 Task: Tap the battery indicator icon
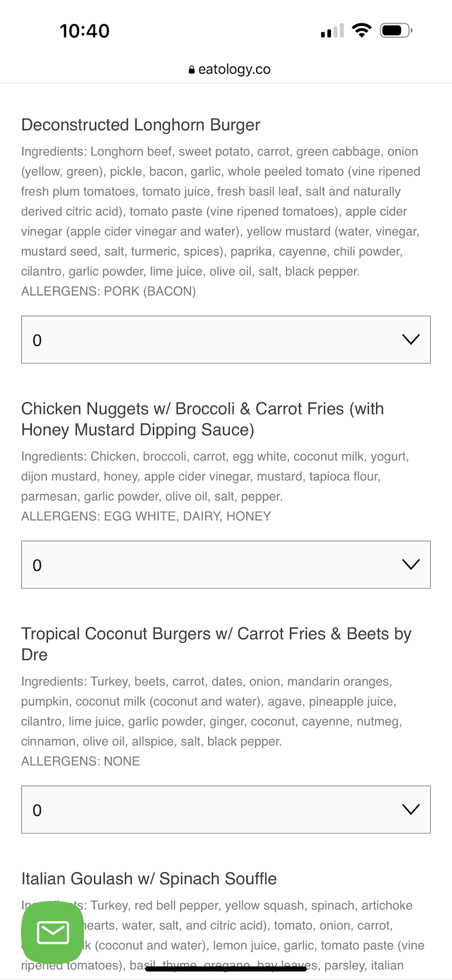tap(396, 30)
